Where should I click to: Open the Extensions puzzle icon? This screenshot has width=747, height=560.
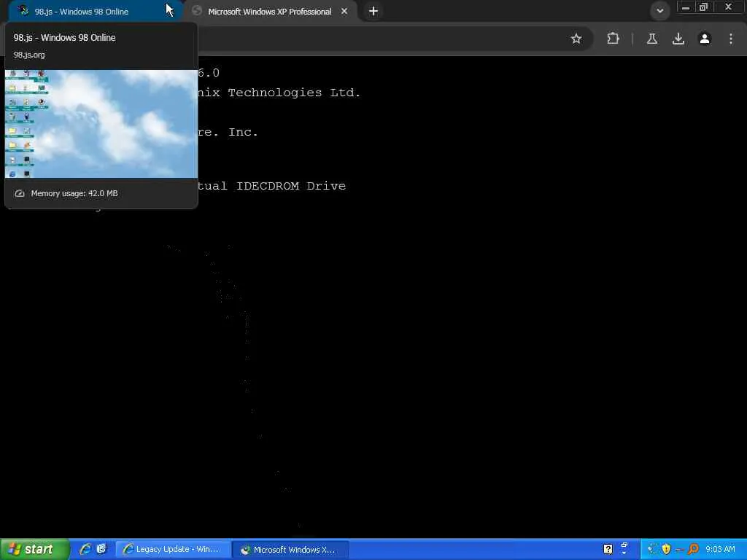point(613,39)
